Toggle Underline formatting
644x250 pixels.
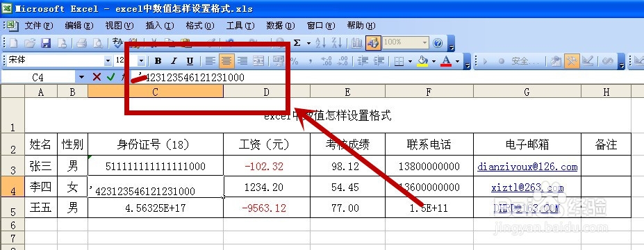click(190, 61)
